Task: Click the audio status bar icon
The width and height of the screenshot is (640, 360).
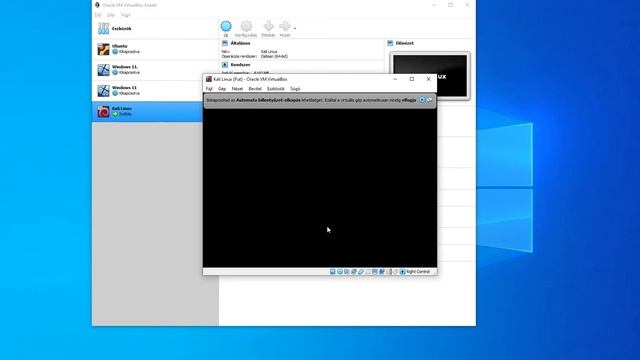Action: (347, 271)
